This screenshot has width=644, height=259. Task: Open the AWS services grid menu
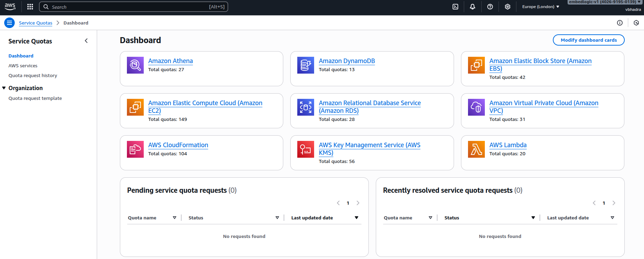pos(30,7)
